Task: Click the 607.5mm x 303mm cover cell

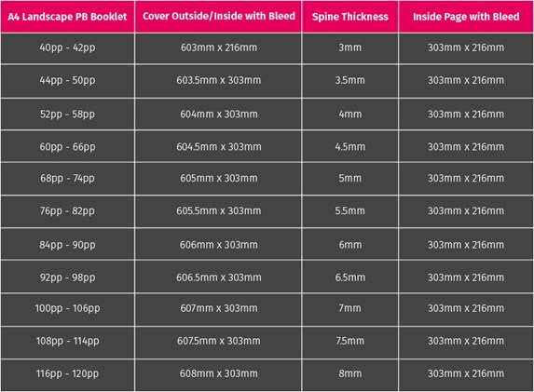Action: (219, 341)
